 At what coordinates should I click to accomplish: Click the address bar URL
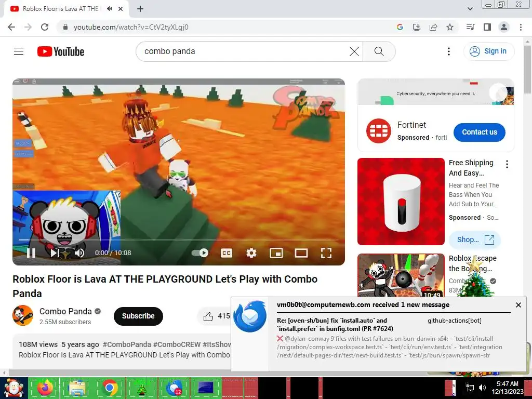131,27
